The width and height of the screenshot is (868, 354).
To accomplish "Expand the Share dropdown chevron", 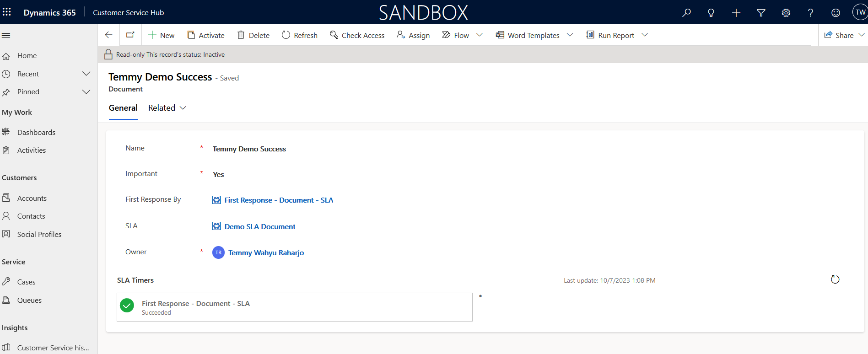I will (862, 35).
